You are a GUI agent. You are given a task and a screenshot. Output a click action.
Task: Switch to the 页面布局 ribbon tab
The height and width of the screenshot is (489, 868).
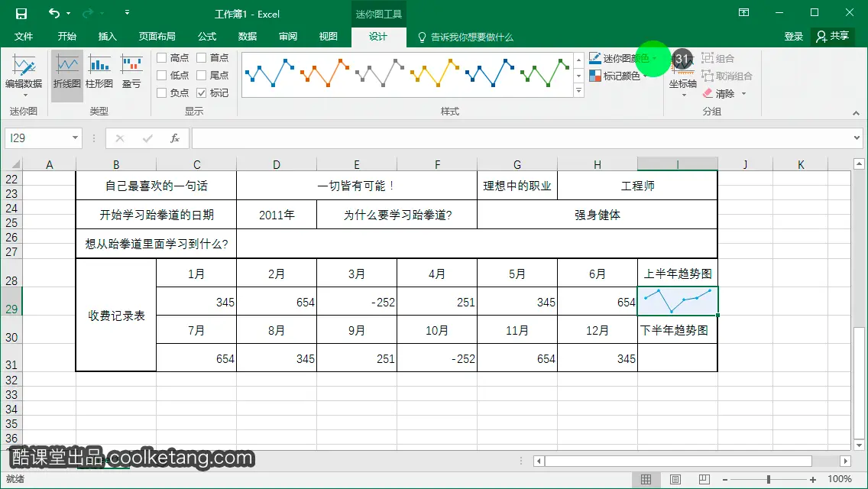[x=157, y=37]
